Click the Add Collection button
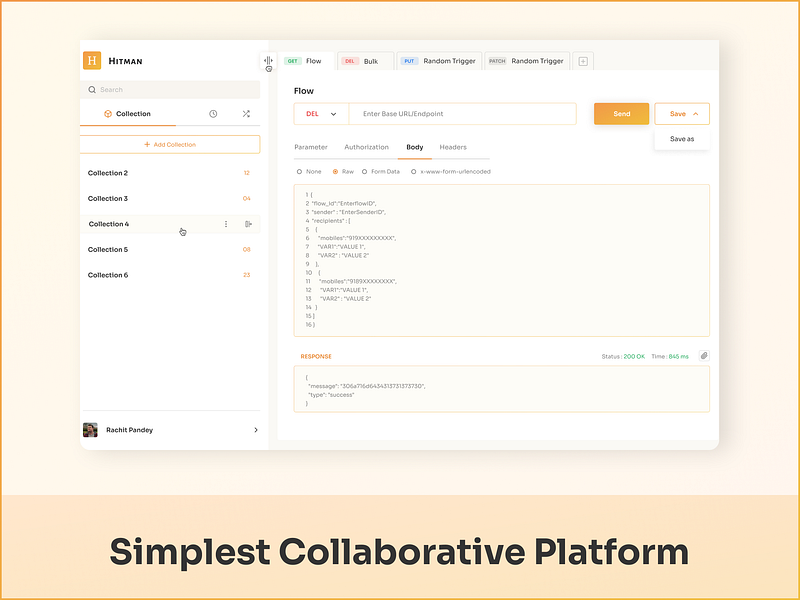Screen dimensions: 800x600 (170, 144)
